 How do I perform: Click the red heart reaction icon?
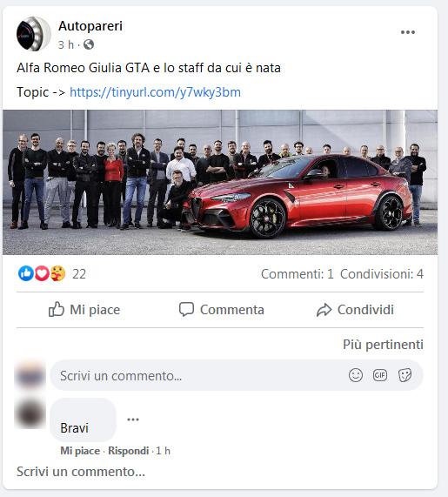42,273
